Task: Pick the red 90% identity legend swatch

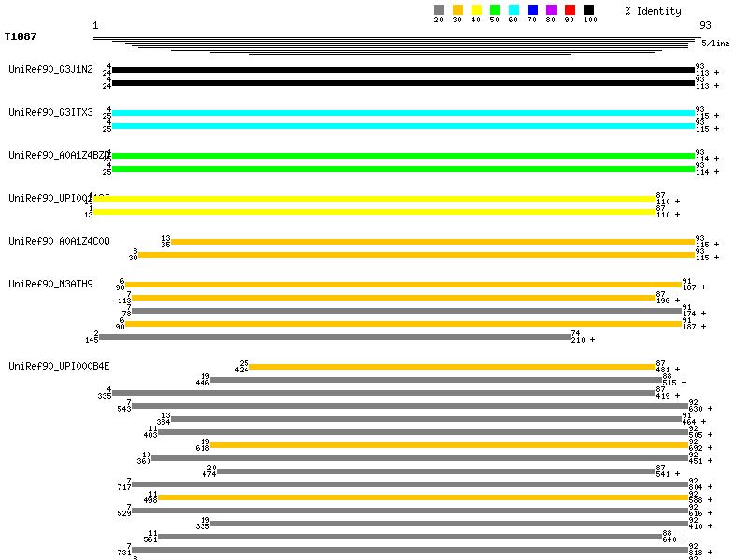Action: point(570,10)
